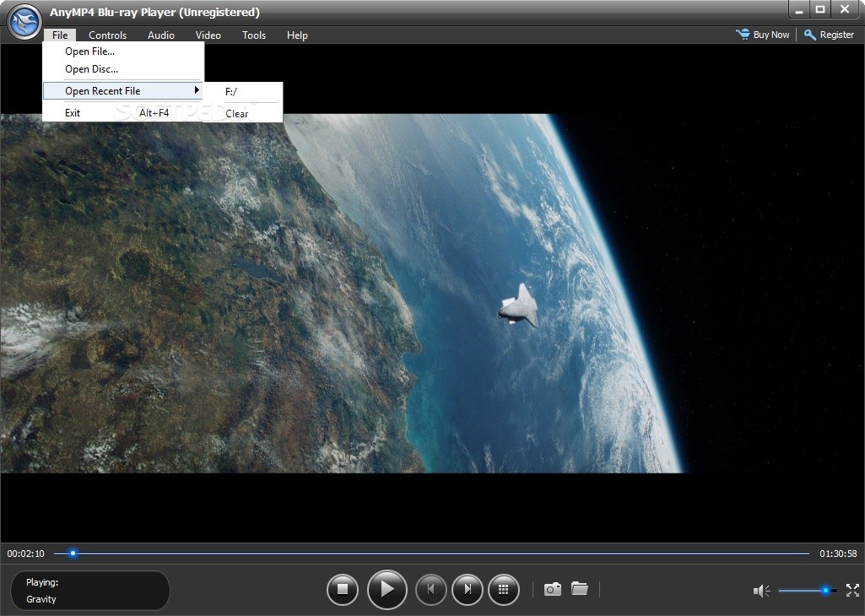Open the snapshot folder icon
This screenshot has height=616, width=865.
pos(580,589)
